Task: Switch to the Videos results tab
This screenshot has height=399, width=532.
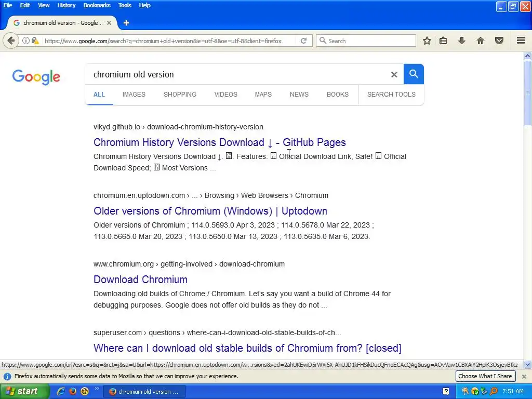Action: tap(225, 95)
